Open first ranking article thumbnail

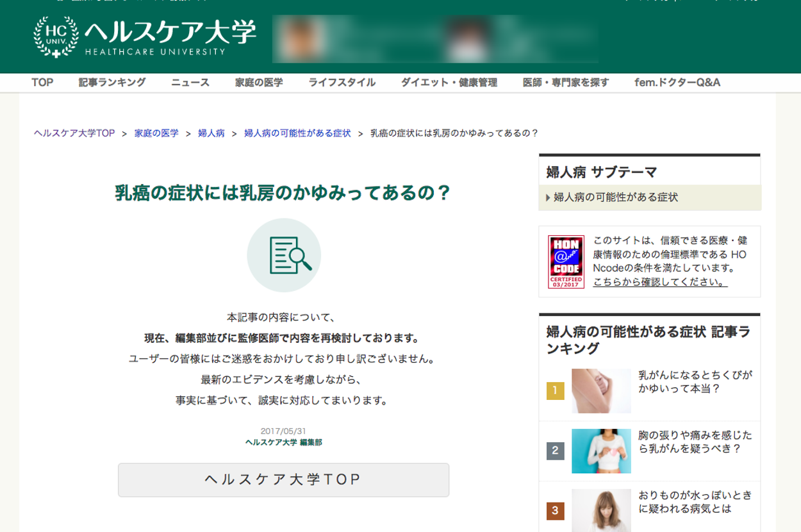(601, 390)
